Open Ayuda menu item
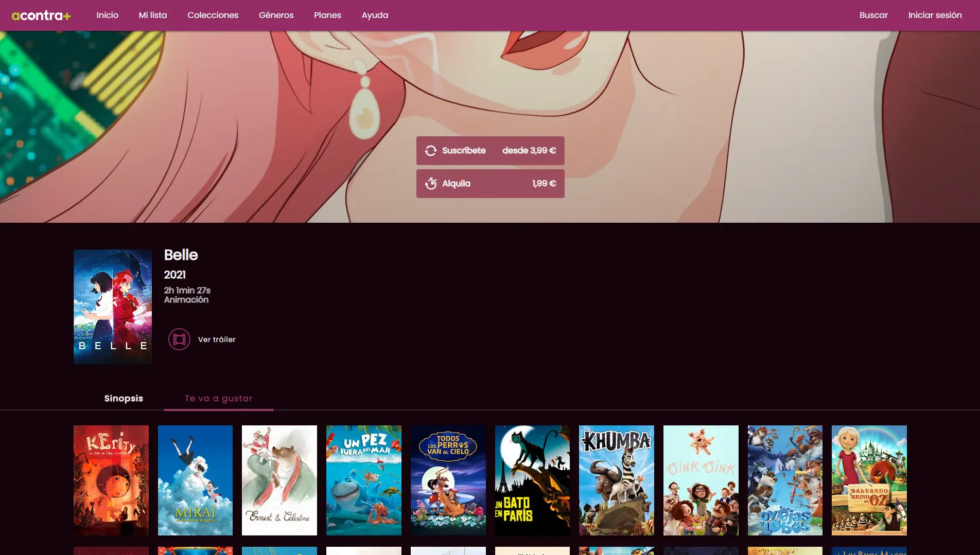The height and width of the screenshot is (555, 980). (375, 15)
